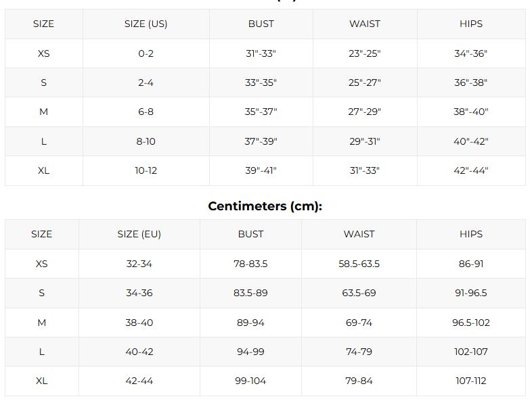532x403 pixels.
Task: Select the Centimeters (cm) heading
Action: (265, 206)
